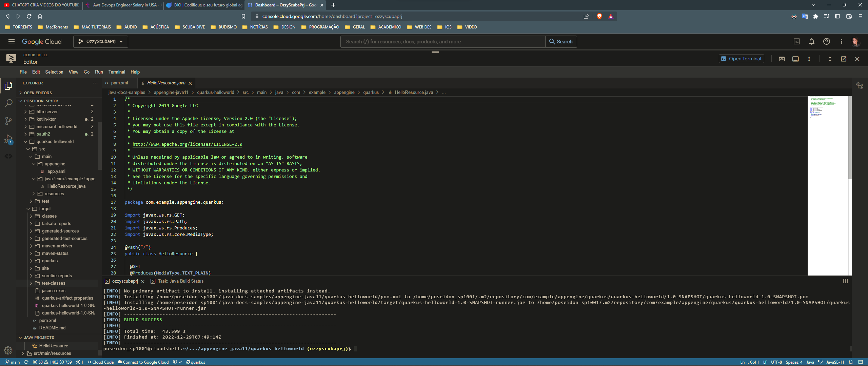Image resolution: width=868 pixels, height=366 pixels.
Task: Open the help question mark icon
Action: [827, 41]
